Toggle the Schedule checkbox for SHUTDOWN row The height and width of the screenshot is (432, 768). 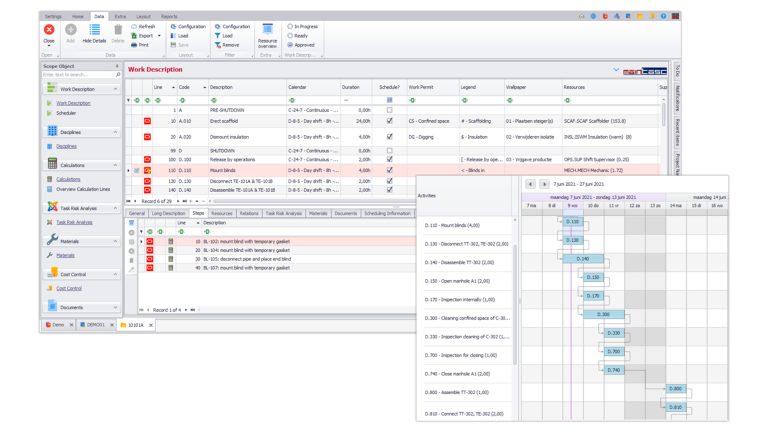(x=389, y=150)
